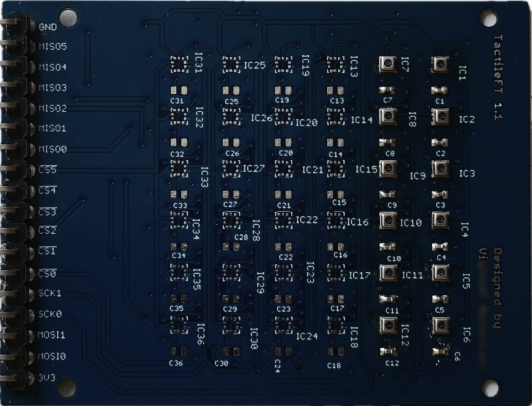The image size is (532, 406).
Task: Select the MOSI1 pin label
Action: click(x=51, y=335)
